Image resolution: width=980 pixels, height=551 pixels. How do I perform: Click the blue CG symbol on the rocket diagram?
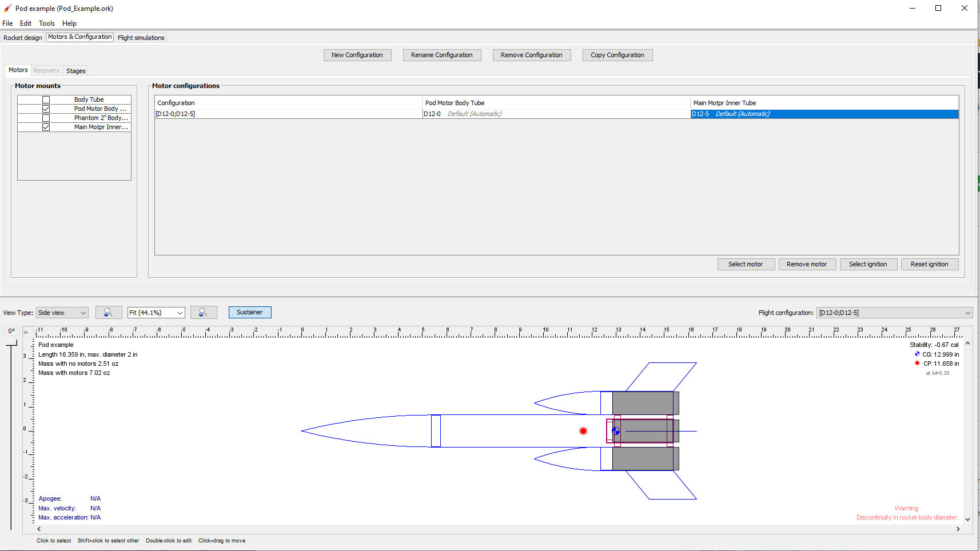pyautogui.click(x=616, y=431)
